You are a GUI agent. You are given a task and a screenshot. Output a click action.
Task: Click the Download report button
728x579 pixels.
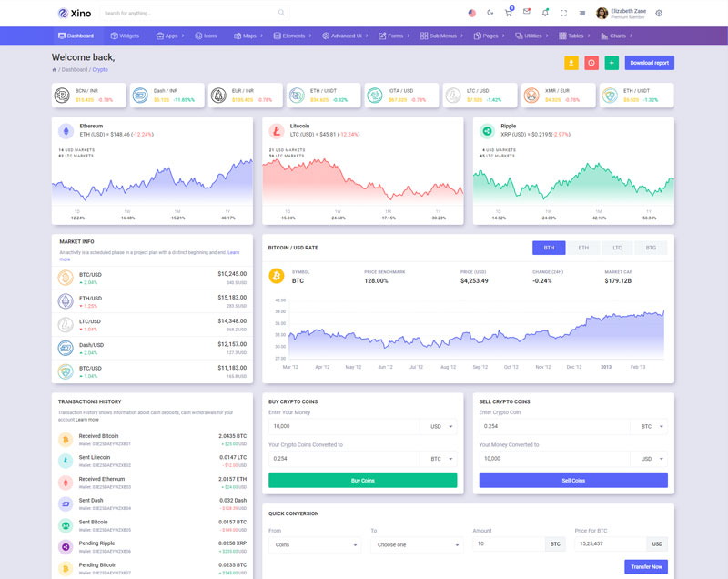coord(649,63)
